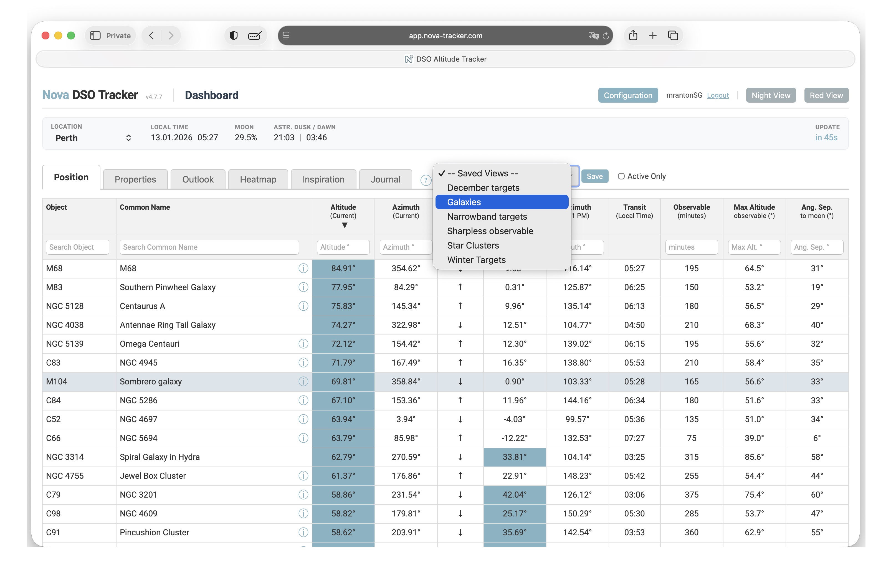The height and width of the screenshot is (588, 891).
Task: Toggle Night View mode
Action: click(x=770, y=95)
